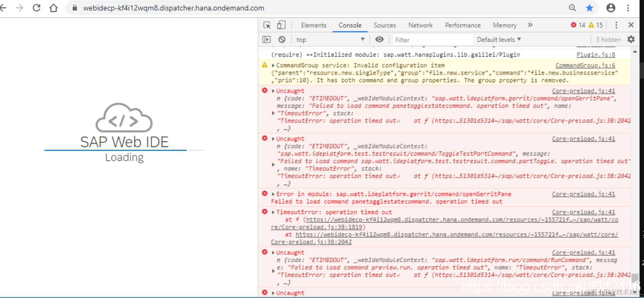
Task: Click the console scrollbar up arrow
Action: point(635,52)
